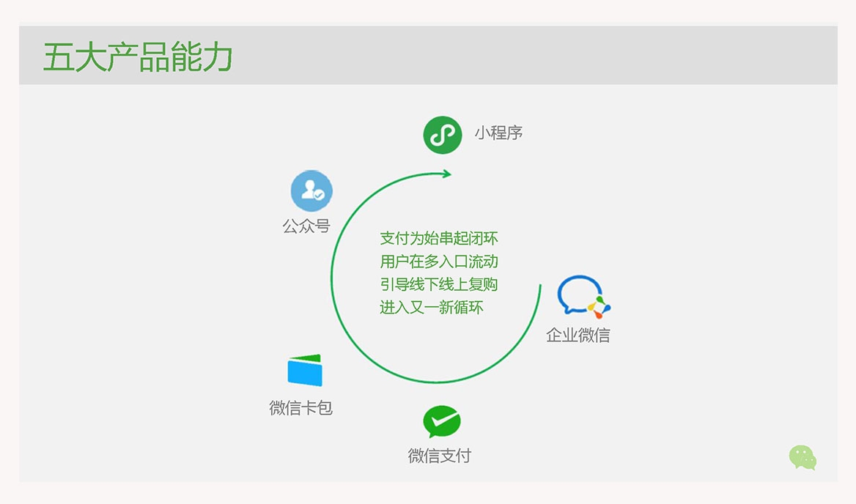Click the green 微信支付 checkmark icon
Image resolution: width=856 pixels, height=504 pixels.
[441, 422]
